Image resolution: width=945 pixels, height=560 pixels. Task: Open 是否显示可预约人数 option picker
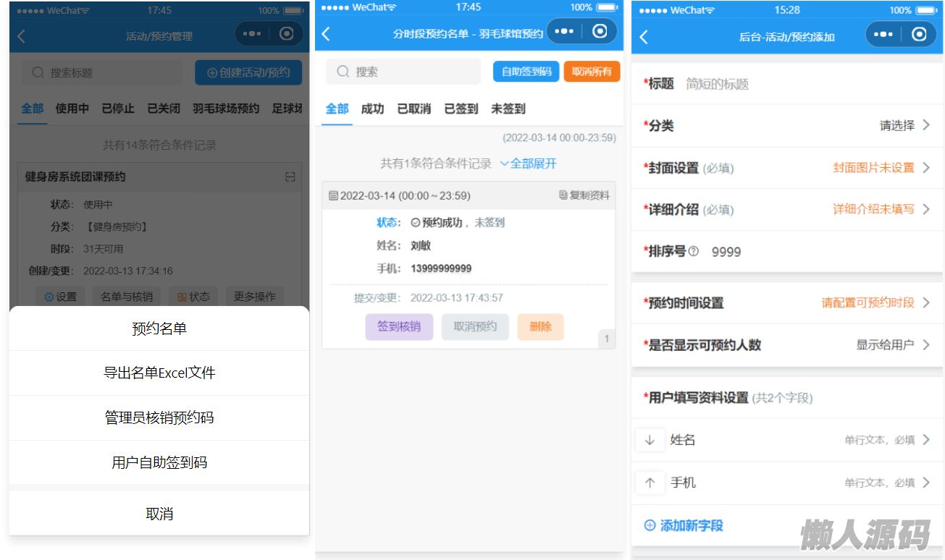(893, 344)
